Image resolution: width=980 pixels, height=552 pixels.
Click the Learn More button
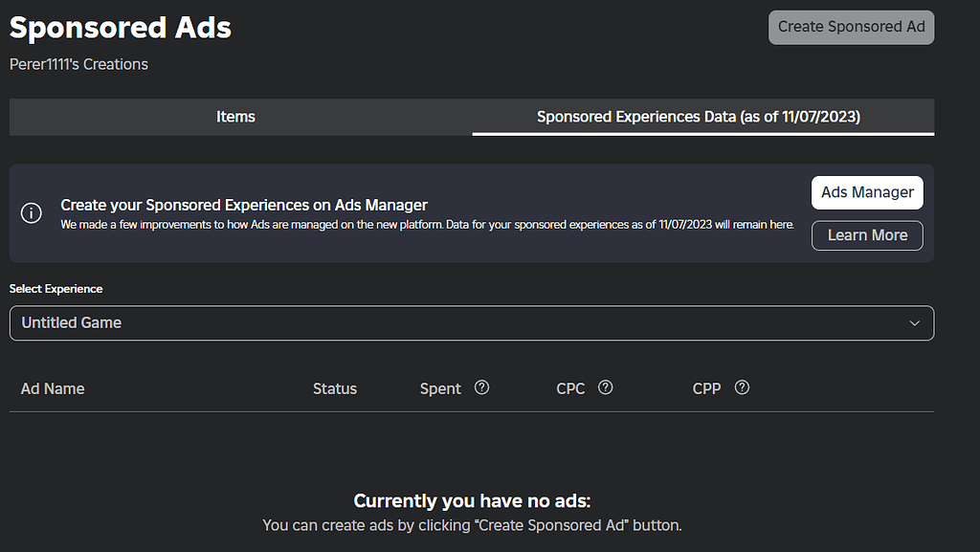(x=867, y=235)
